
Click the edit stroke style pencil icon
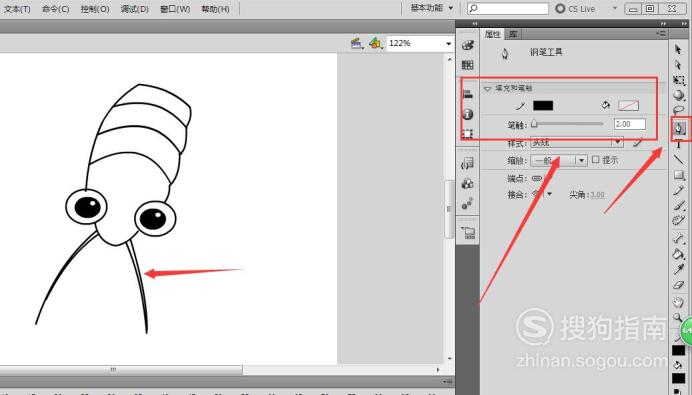coord(637,142)
